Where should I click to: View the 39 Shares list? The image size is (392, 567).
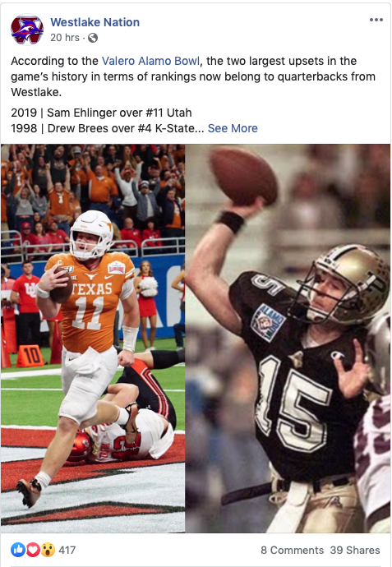tap(355, 550)
